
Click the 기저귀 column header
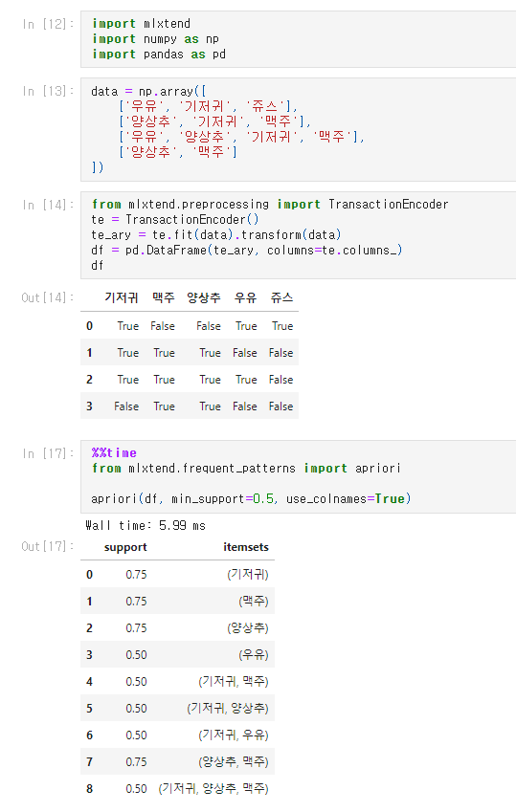[122, 297]
